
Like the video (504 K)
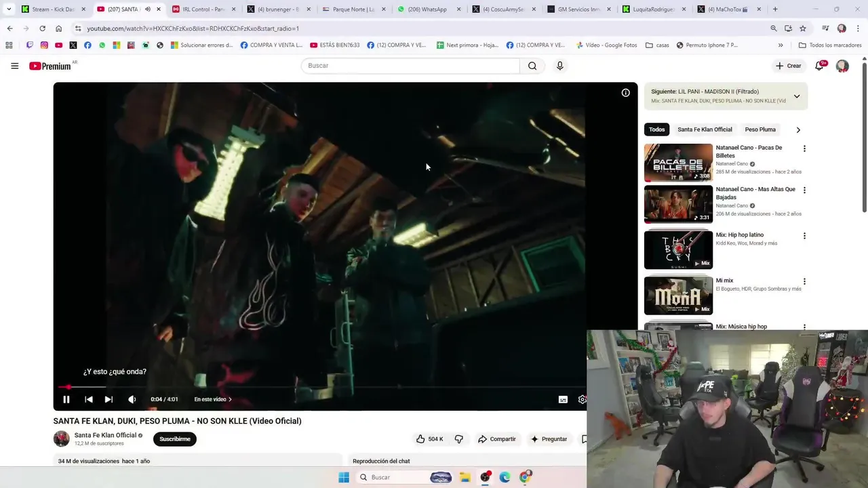[429, 439]
